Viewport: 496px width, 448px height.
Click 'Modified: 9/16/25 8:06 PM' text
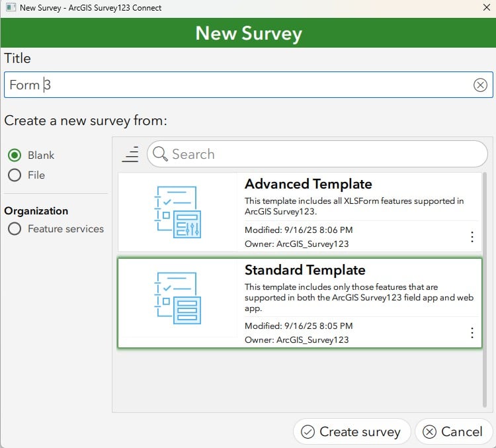pyautogui.click(x=299, y=230)
